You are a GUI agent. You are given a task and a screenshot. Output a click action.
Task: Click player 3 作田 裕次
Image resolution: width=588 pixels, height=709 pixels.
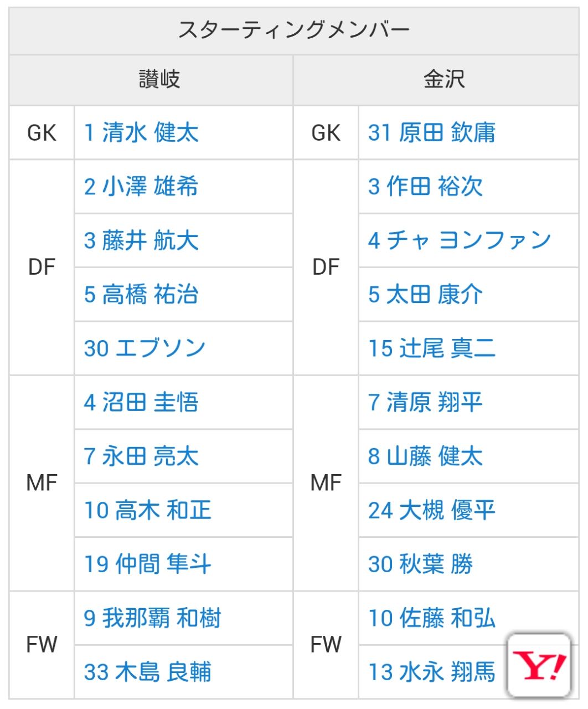click(x=425, y=187)
